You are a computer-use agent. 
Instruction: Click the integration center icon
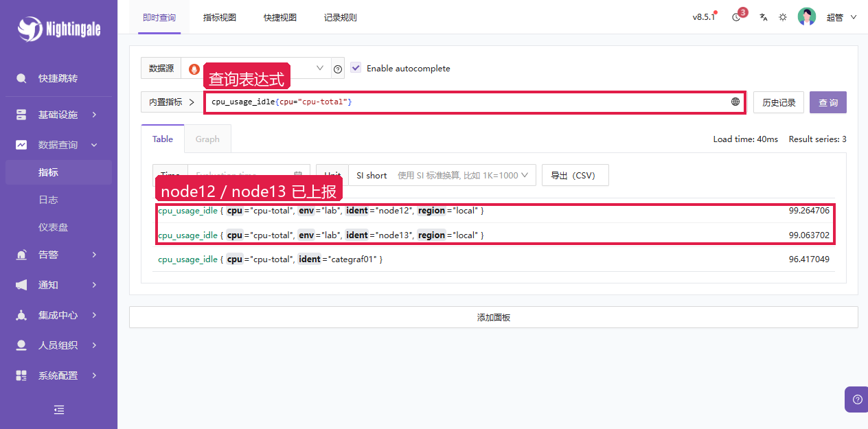[22, 315]
